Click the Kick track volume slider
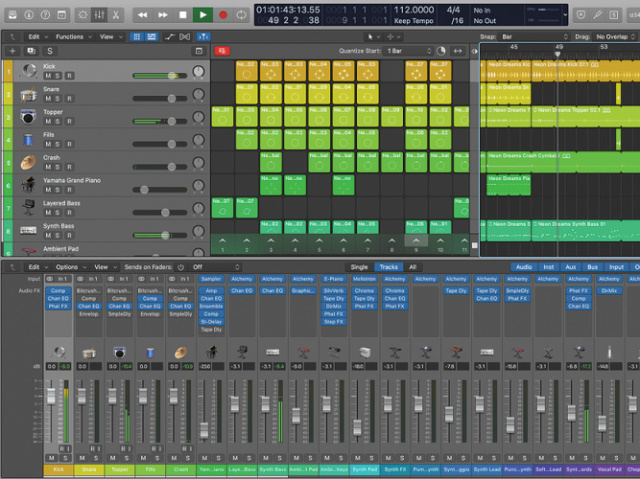The height and width of the screenshot is (479, 640). 160,75
